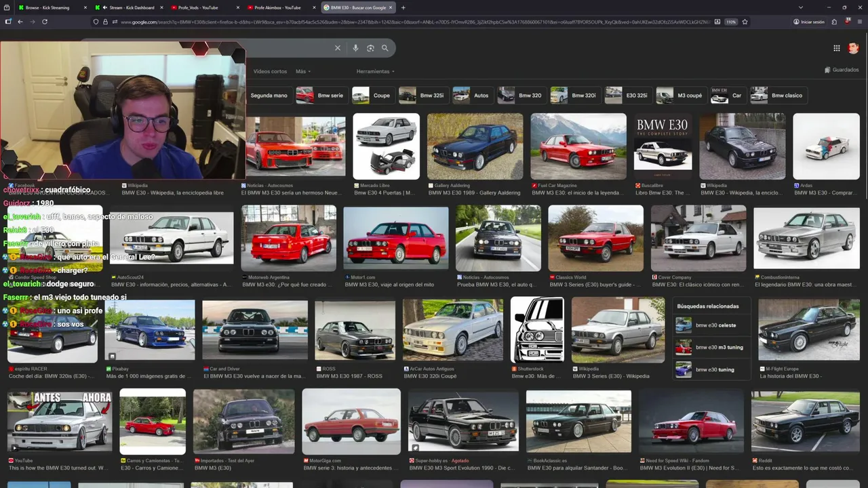This screenshot has width=868, height=488.
Task: Open the BMW E30 Complete Story book image
Action: (x=663, y=146)
